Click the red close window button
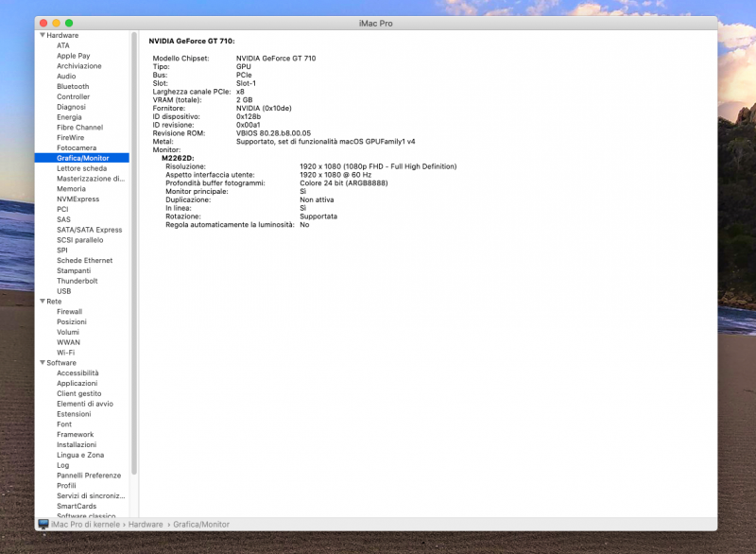This screenshot has height=554, width=756. (x=43, y=23)
